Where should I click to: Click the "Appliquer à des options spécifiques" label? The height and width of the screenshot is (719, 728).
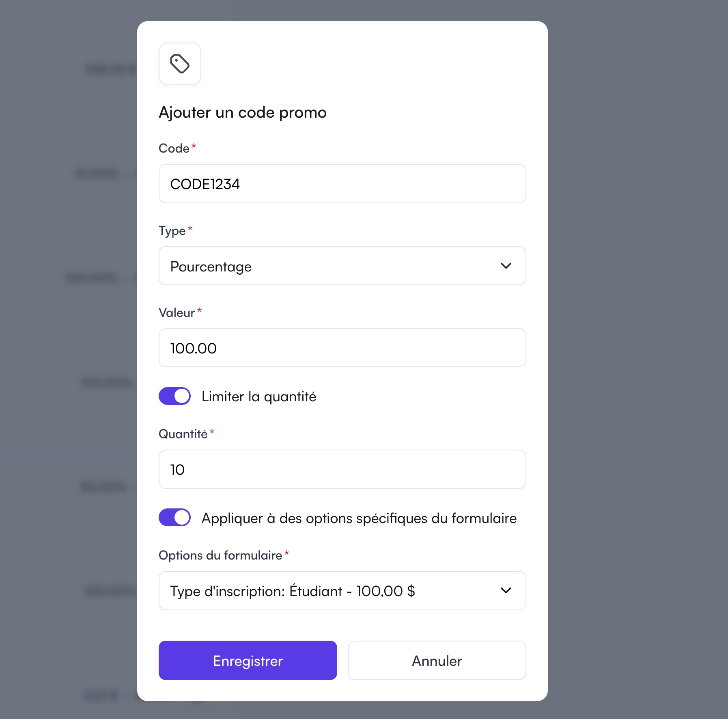[359, 518]
